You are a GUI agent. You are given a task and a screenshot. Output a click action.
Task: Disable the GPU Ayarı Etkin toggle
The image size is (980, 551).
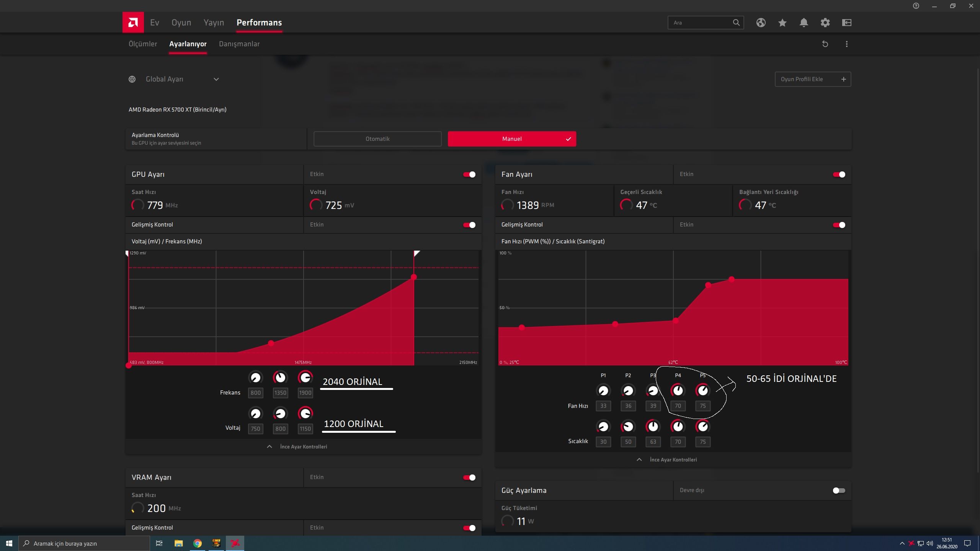point(469,174)
